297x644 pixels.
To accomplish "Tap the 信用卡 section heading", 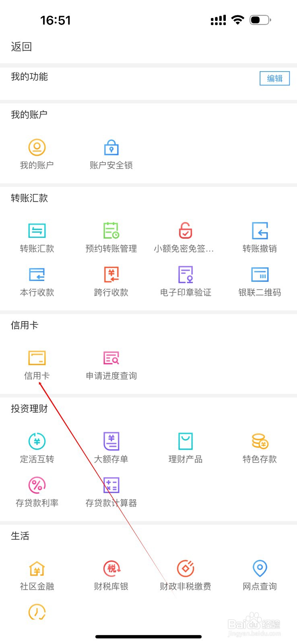I will (25, 325).
